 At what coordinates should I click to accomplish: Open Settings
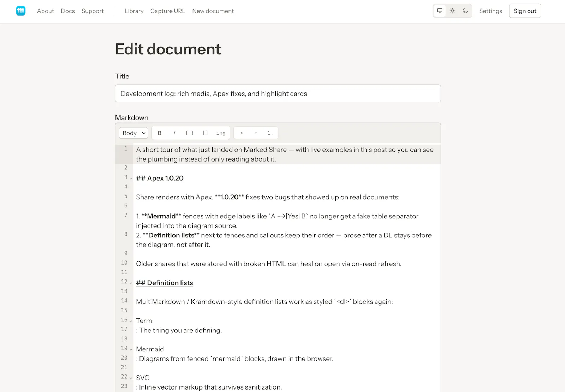[x=490, y=11]
